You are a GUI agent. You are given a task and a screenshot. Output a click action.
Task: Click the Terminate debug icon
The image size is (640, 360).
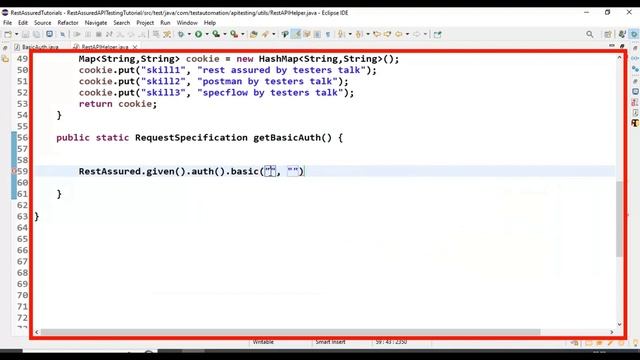click(98, 34)
